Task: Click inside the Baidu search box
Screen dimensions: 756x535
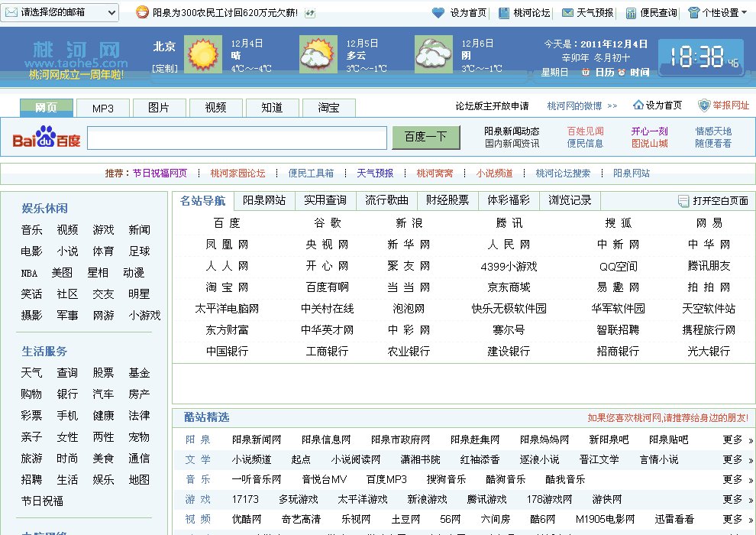Action: click(x=237, y=138)
